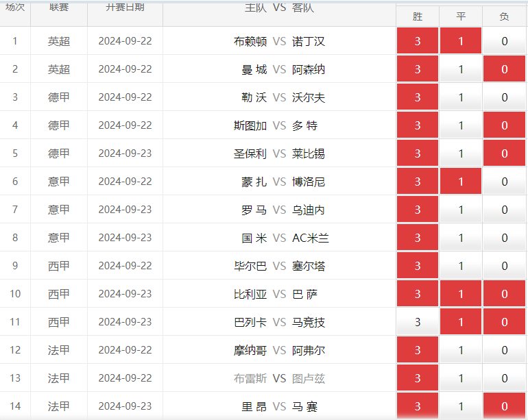Viewport: 528px width, 420px height.
Task: Toggle win (3) for 比利亚 VS 巴萨
Action: point(418,294)
